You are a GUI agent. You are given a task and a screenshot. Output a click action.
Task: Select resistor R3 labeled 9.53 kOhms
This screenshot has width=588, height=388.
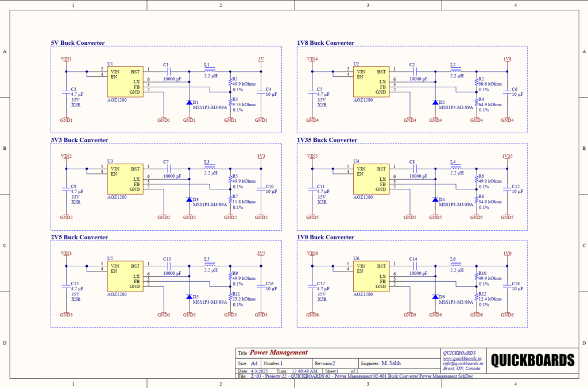click(x=230, y=100)
